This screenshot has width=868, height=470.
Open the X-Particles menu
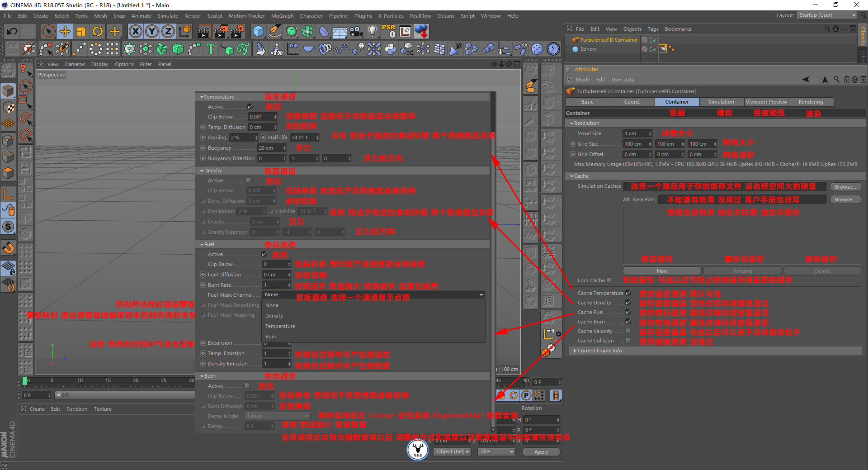tap(391, 16)
